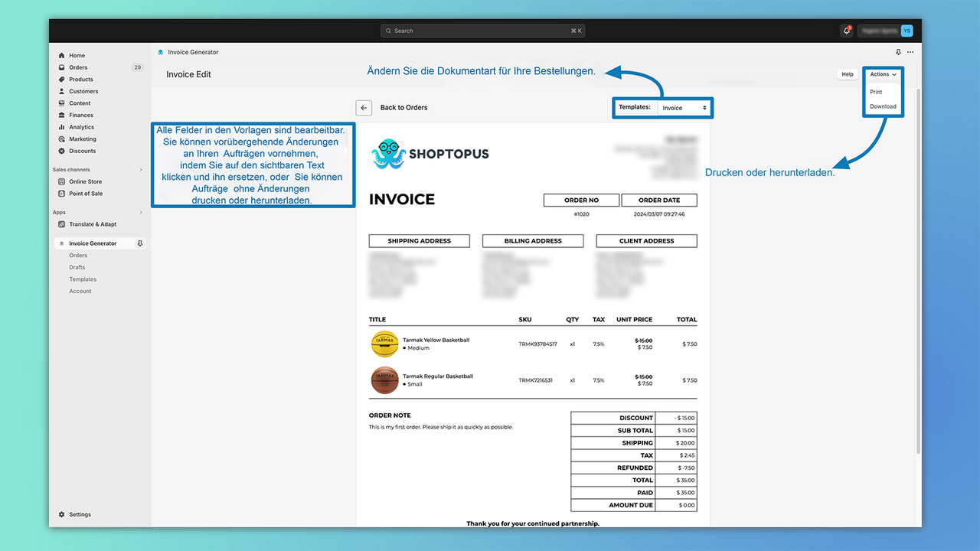Image resolution: width=980 pixels, height=551 pixels.
Task: Open the Actions dropdown button
Action: pyautogui.click(x=883, y=74)
